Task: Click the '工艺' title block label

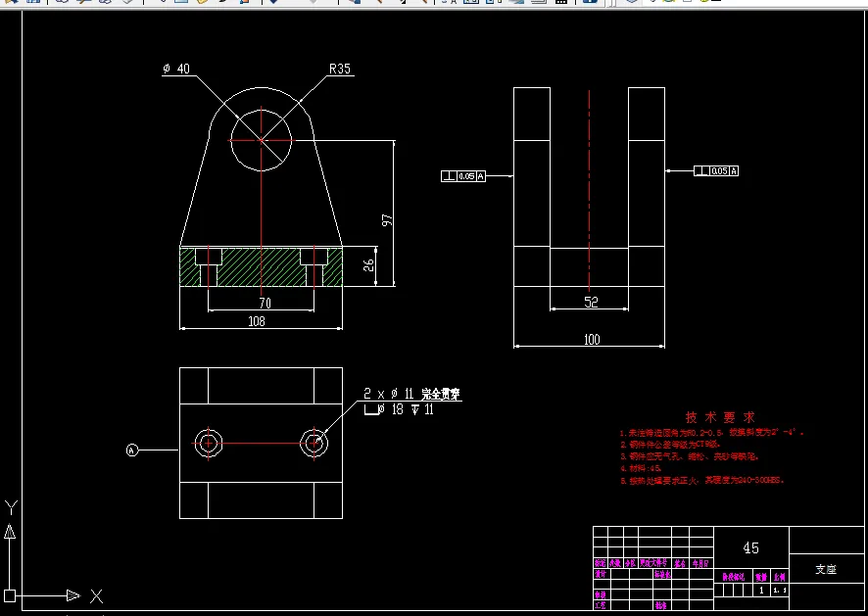Action: pyautogui.click(x=601, y=606)
